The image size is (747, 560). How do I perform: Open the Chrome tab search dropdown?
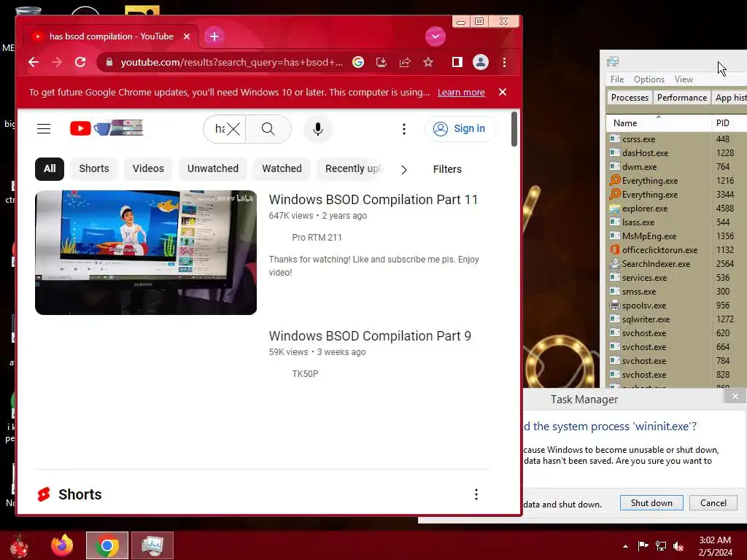click(435, 36)
